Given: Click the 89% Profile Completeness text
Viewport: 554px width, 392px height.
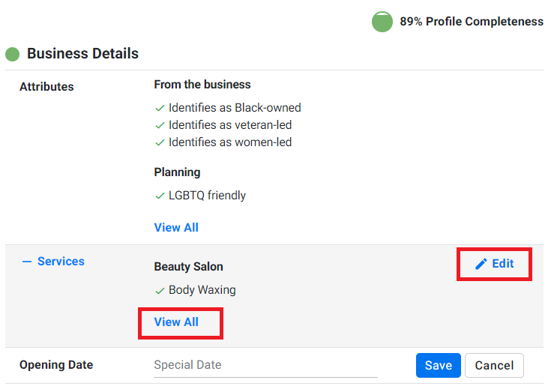Looking at the screenshot, I should [x=472, y=22].
